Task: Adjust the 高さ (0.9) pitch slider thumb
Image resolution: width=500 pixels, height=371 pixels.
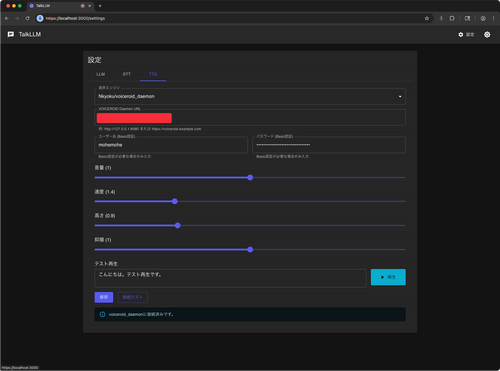Action: (x=178, y=226)
